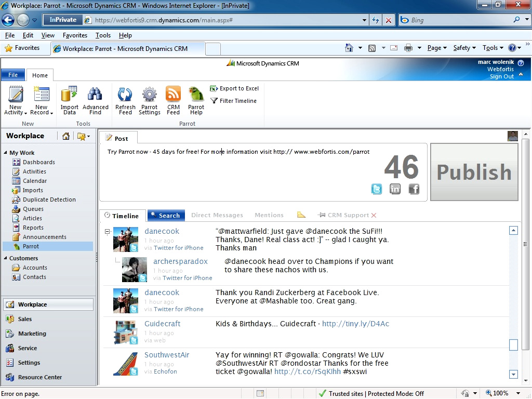Collapse the My Work section
Image resolution: width=532 pixels, height=399 pixels.
[x=5, y=153]
